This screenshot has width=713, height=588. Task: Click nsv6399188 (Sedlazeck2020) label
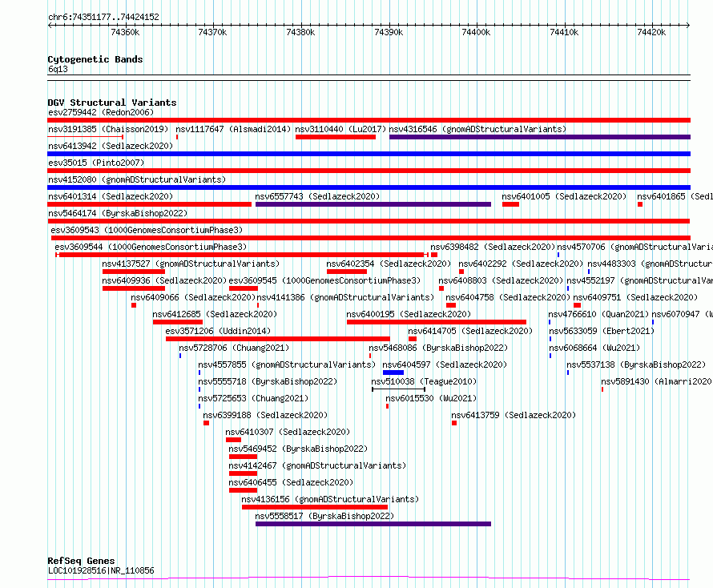tap(265, 415)
